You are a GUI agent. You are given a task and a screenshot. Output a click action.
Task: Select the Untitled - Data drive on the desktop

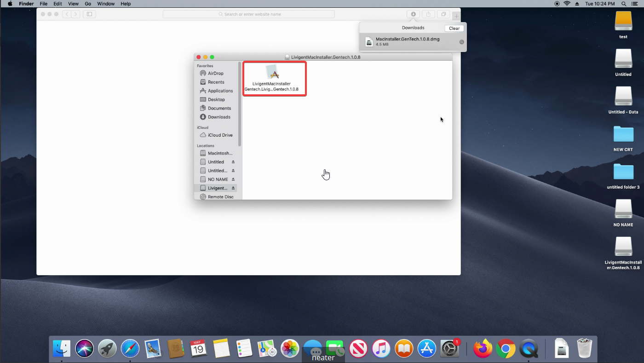(623, 100)
